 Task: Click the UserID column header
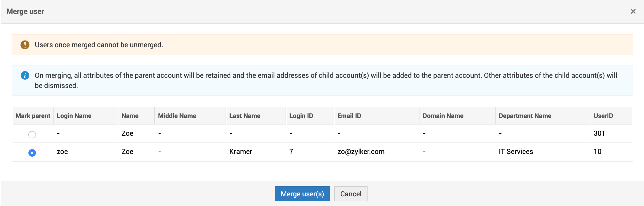coord(603,116)
